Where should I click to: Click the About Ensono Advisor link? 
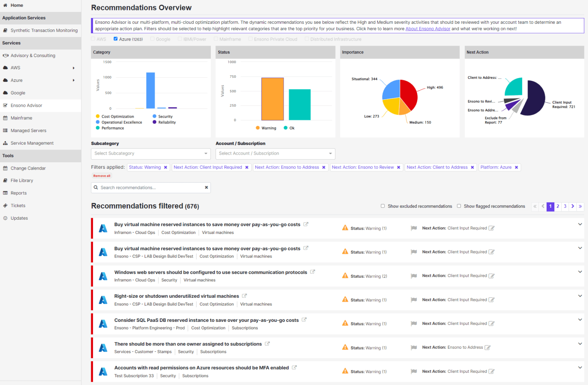[x=428, y=28]
